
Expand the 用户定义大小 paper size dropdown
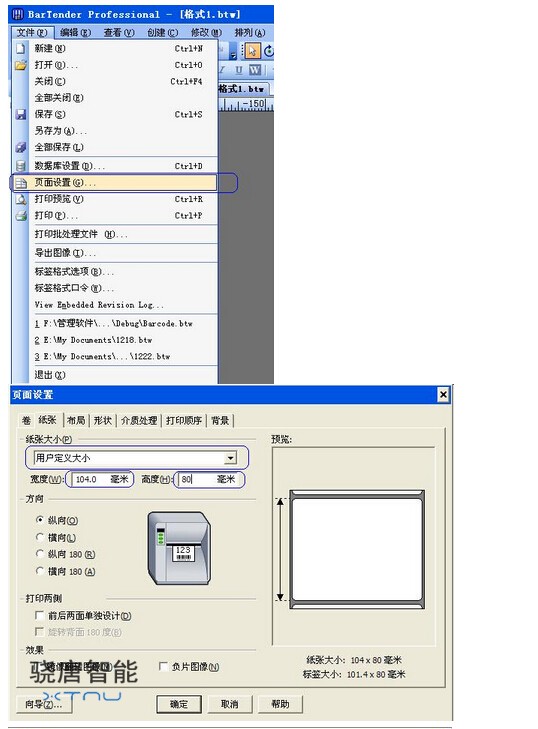(230, 458)
